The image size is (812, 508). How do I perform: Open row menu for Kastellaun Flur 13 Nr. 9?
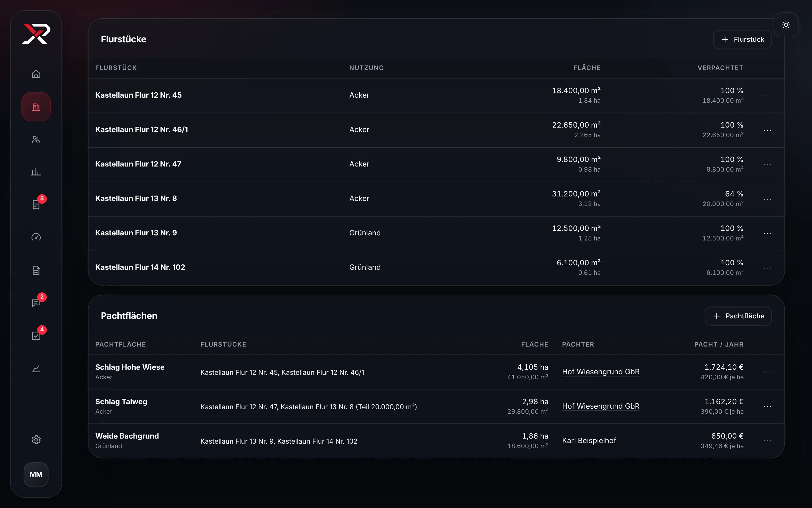[767, 233]
